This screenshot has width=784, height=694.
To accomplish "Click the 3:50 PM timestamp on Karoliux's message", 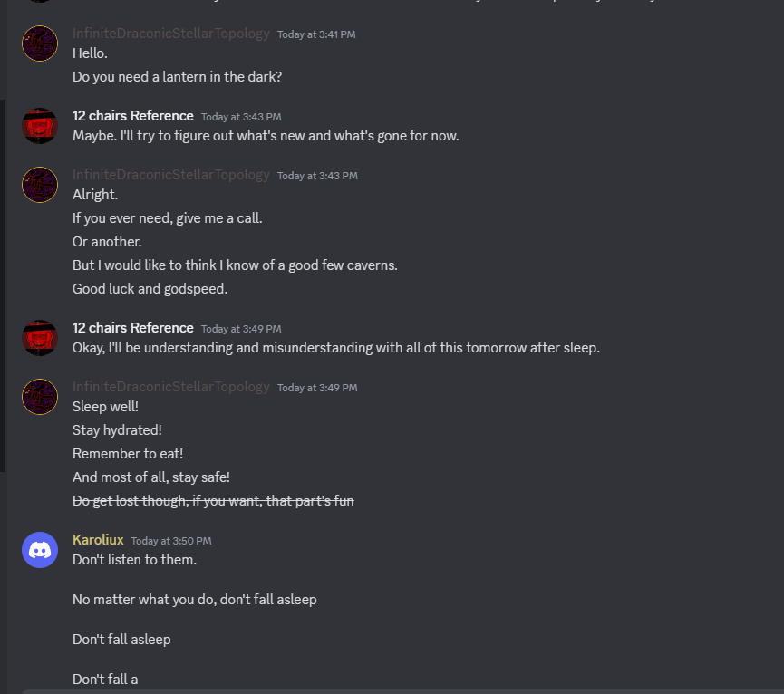I will [170, 541].
